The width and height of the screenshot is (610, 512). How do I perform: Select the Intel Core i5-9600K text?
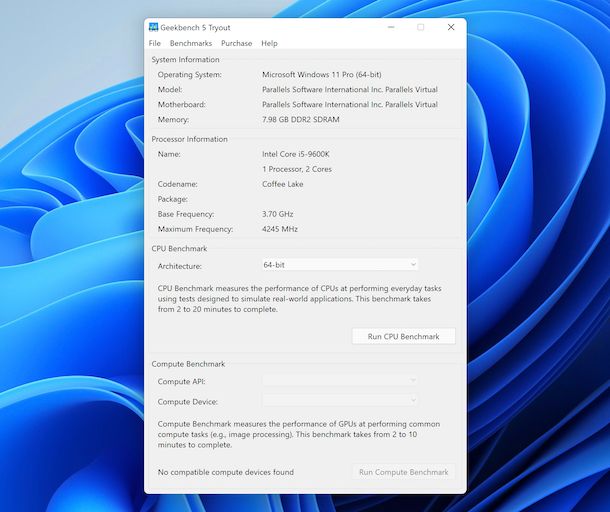click(296, 154)
